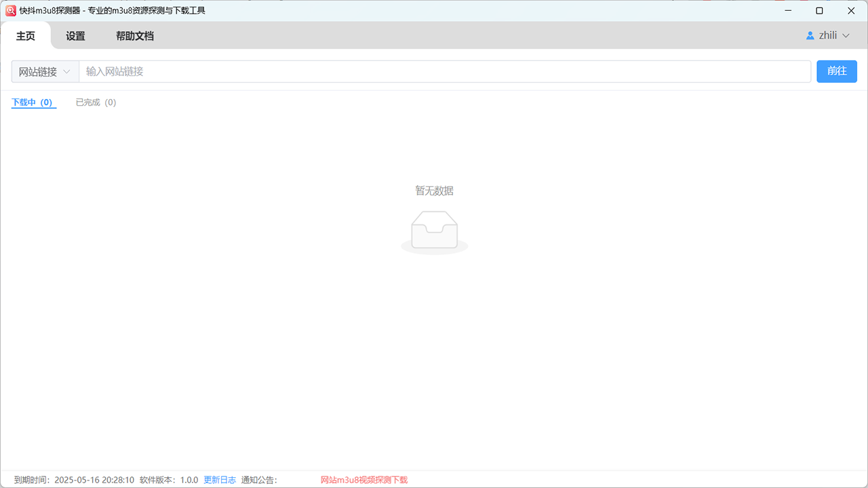
Task: Maximize the application window
Action: [819, 11]
